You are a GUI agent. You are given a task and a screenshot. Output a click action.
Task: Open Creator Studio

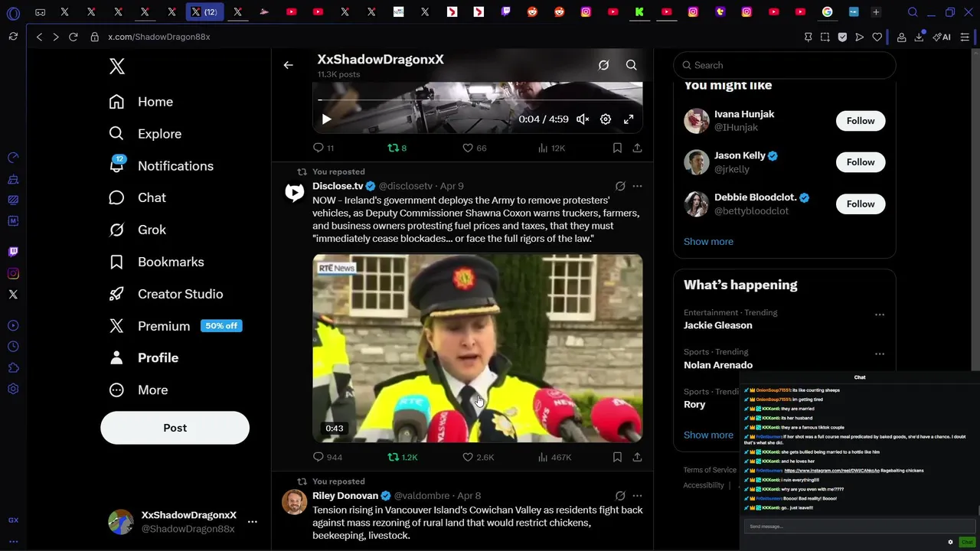(x=165, y=294)
